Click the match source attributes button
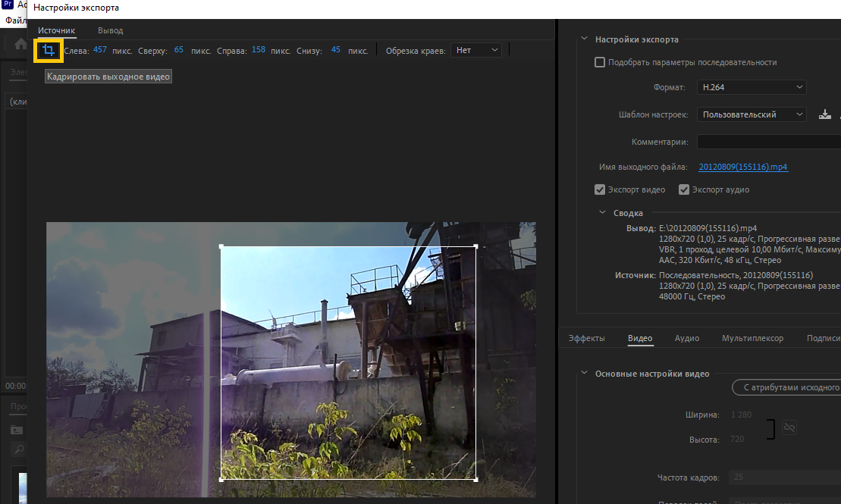The width and height of the screenshot is (841, 504). (x=787, y=387)
